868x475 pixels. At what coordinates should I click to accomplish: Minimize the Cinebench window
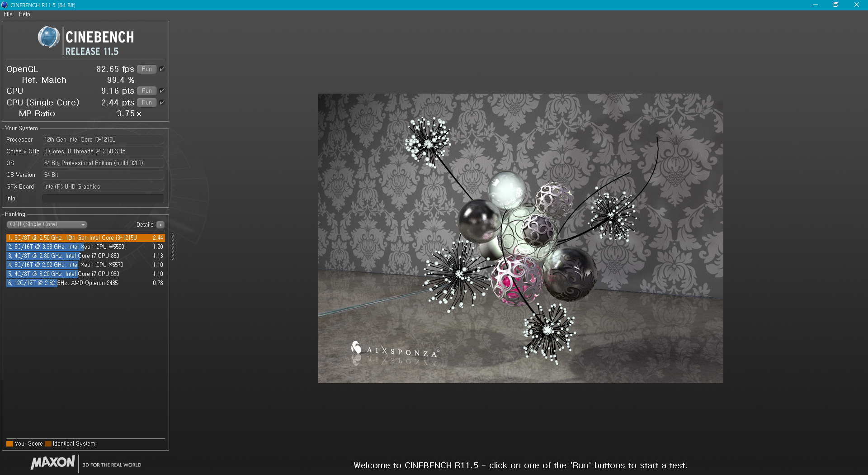click(x=816, y=5)
